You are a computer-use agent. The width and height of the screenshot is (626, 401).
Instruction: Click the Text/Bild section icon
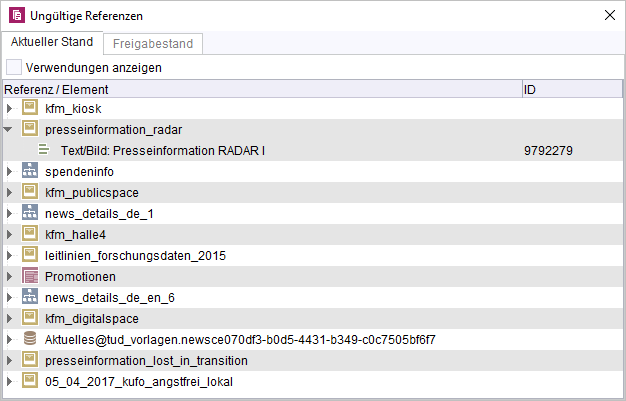[x=44, y=150]
